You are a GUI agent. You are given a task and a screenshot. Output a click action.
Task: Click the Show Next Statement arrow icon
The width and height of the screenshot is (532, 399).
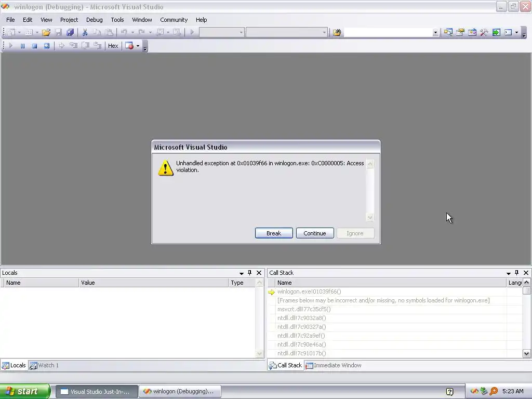61,46
